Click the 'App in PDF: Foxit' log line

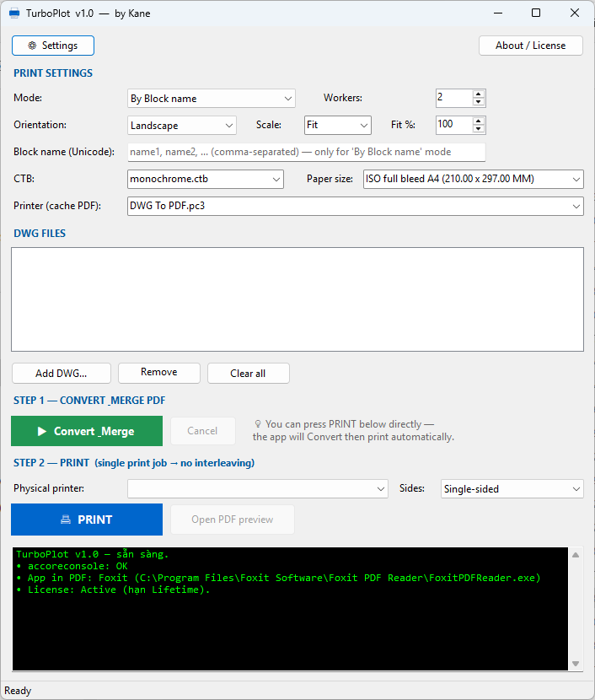point(278,578)
